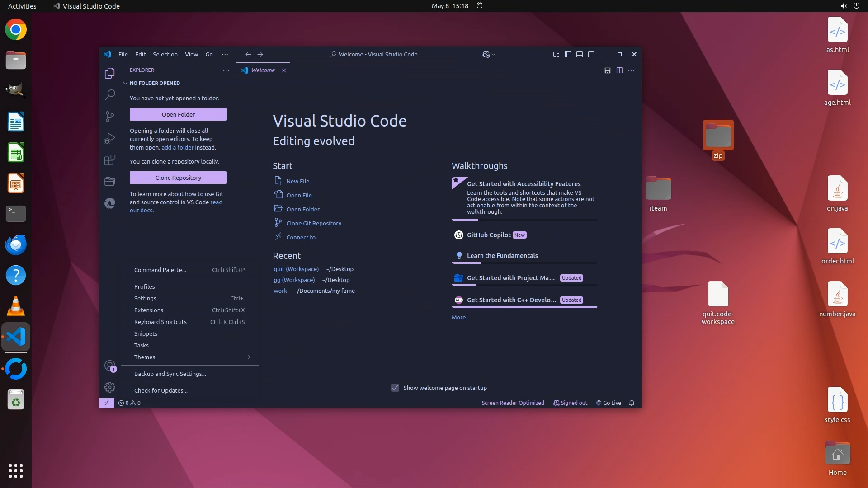Open the Copilot dropdown in the title bar

(x=489, y=54)
